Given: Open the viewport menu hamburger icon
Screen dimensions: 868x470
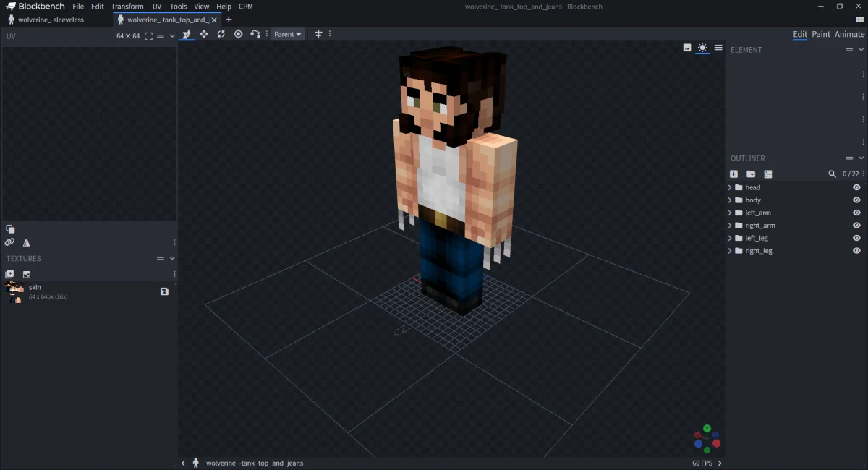Looking at the screenshot, I should click(x=718, y=48).
